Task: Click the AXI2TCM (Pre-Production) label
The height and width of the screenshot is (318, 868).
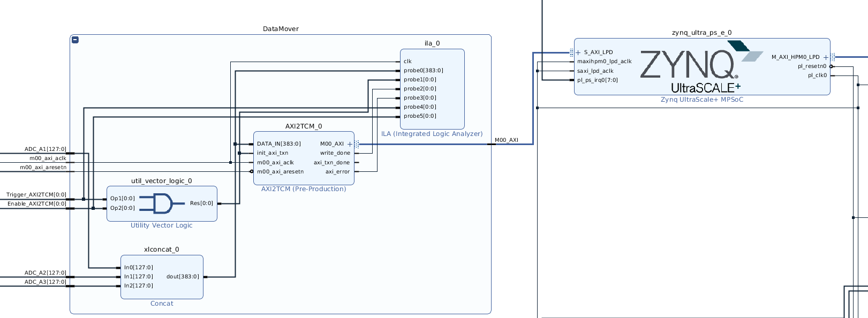Action: coord(304,189)
